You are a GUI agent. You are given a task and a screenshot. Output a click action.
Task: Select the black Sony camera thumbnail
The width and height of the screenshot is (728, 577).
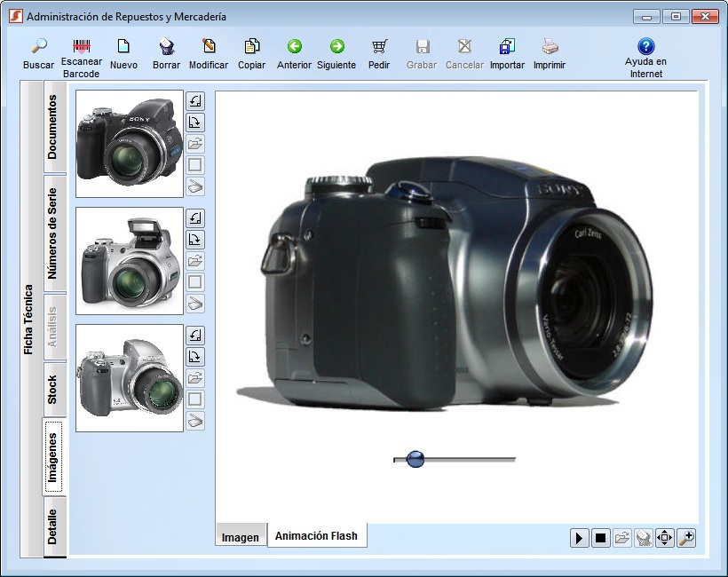[x=130, y=144]
